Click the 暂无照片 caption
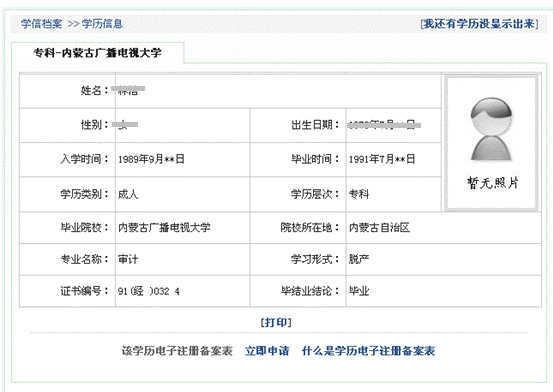Viewport: 553px width, 392px height. point(492,183)
